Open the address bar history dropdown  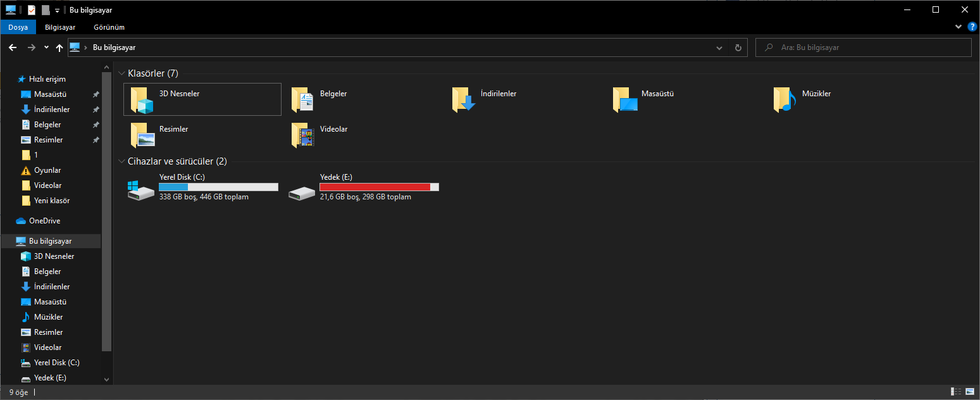click(x=719, y=47)
